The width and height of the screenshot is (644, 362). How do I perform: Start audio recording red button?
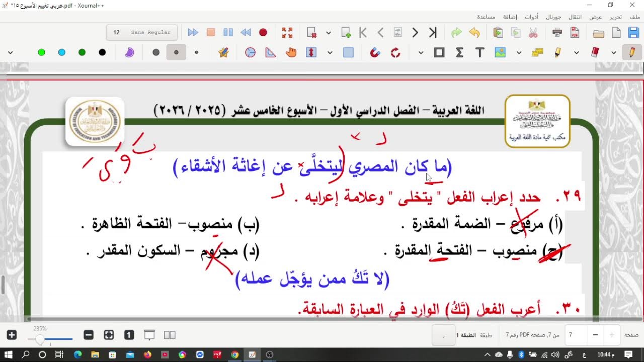tap(263, 33)
